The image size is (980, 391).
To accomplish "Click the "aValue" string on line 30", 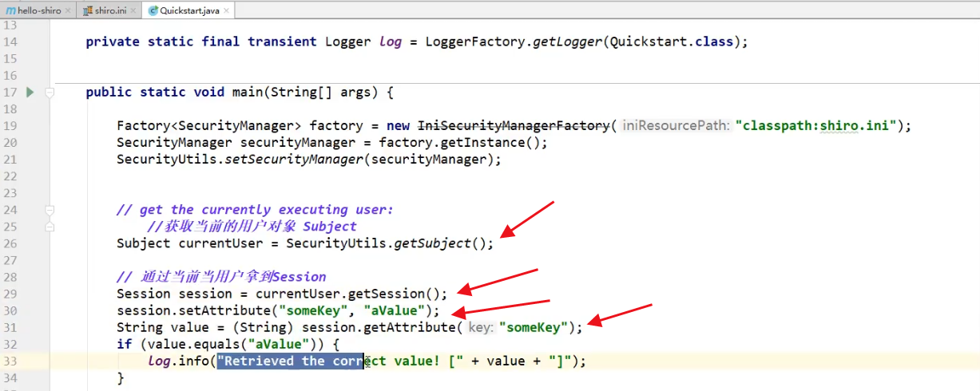I will 395,310.
